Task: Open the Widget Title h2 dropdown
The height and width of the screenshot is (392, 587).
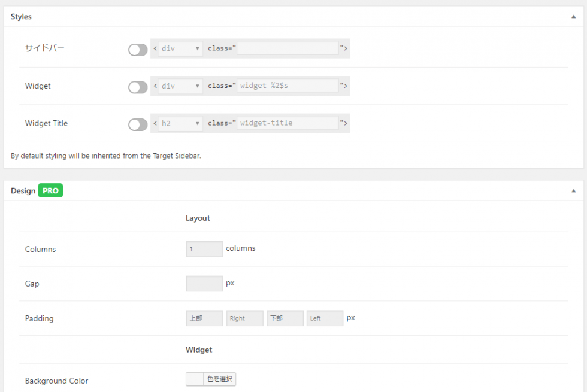Action: [181, 123]
